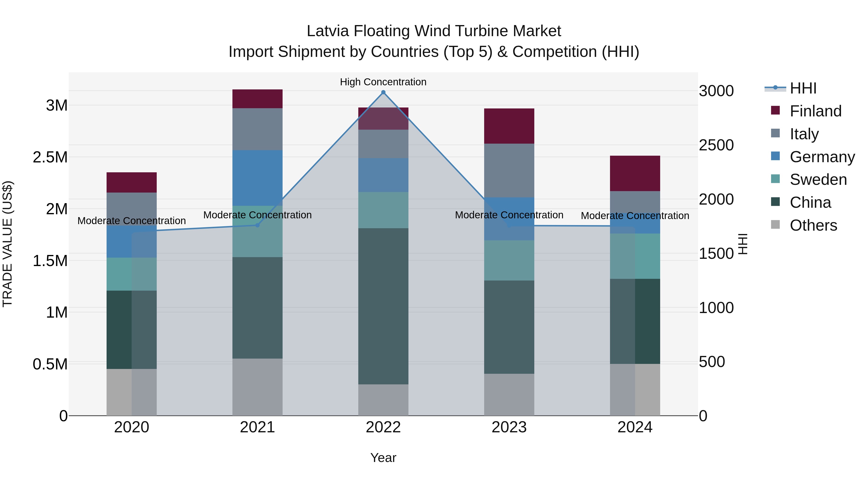Screen dimensions: 868x488
Task: Click the Moderate Concentration label above 2020
Action: pos(132,221)
